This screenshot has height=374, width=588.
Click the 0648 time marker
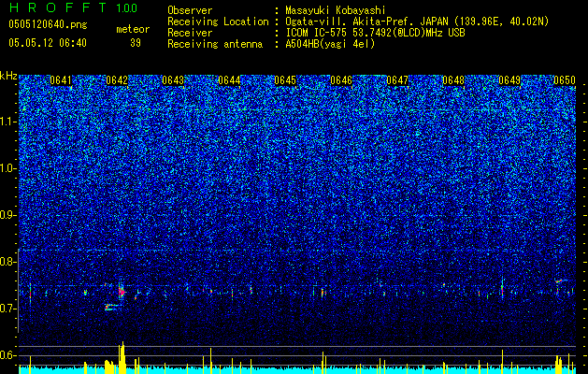click(453, 80)
